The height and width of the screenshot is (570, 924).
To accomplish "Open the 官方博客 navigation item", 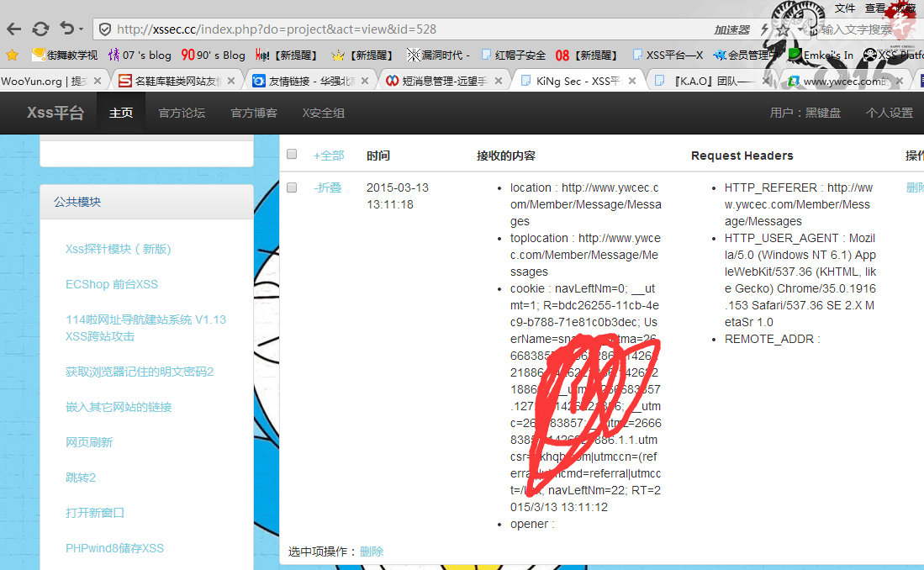I will coord(254,113).
